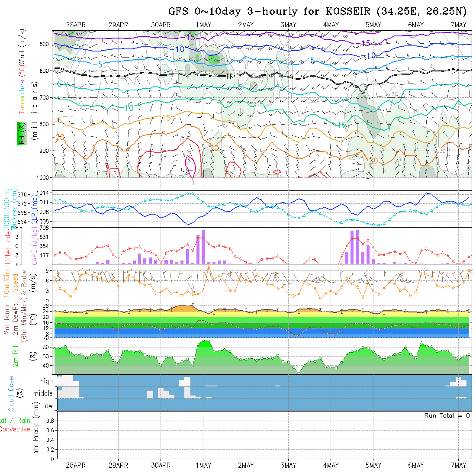Select the 1MAY label on top time axis

203,25
